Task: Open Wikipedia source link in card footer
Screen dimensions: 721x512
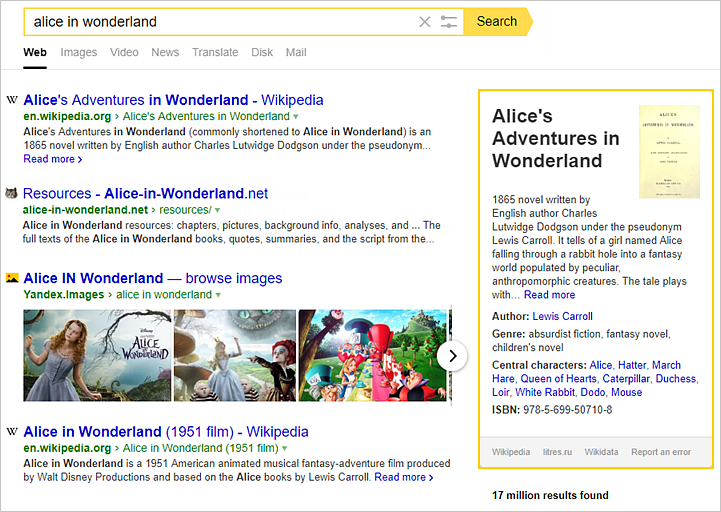Action: tap(511, 452)
